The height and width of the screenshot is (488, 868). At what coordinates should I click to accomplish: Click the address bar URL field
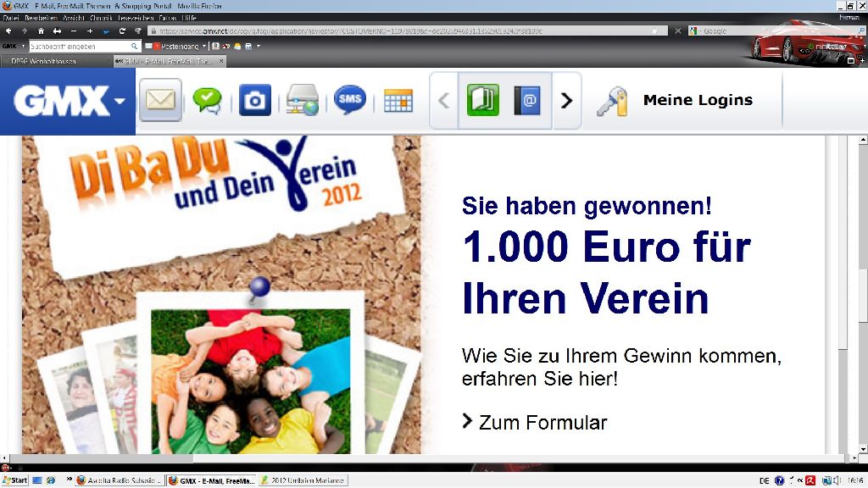[408, 31]
